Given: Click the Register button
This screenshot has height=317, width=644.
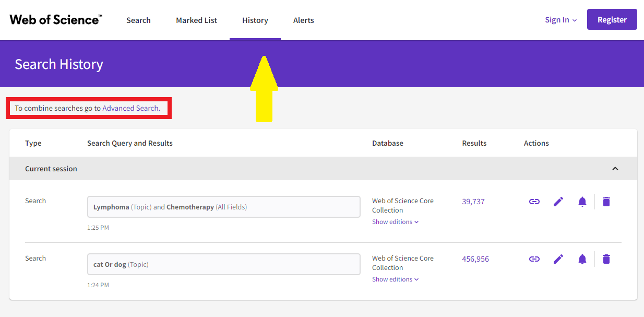Looking at the screenshot, I should pyautogui.click(x=612, y=19).
